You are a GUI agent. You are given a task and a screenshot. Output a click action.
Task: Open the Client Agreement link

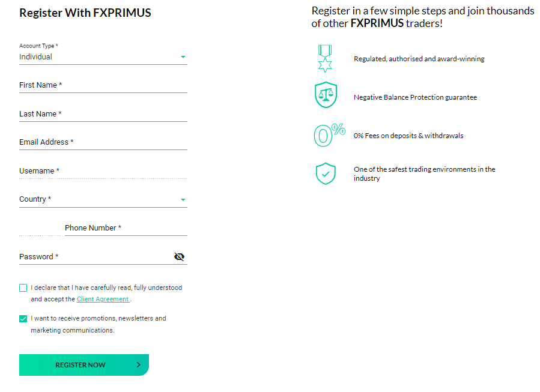(103, 299)
